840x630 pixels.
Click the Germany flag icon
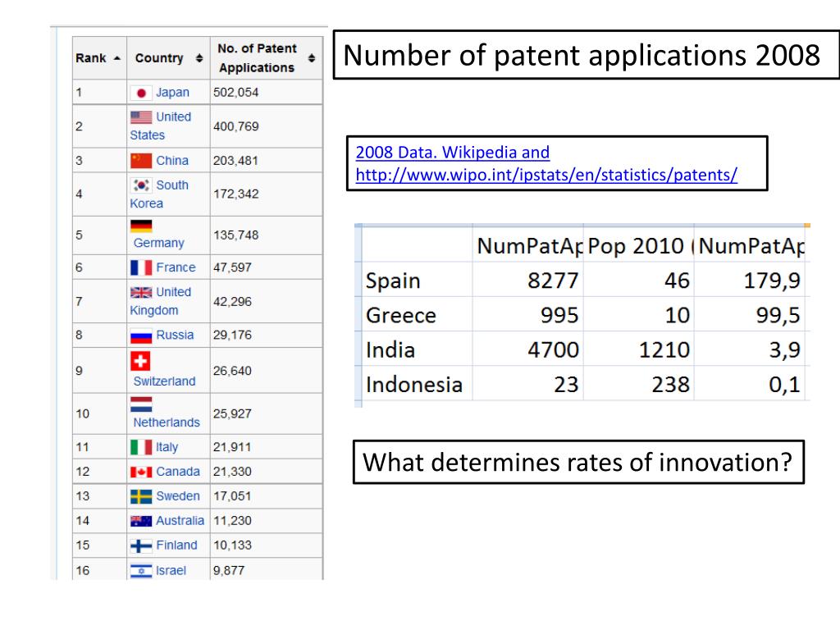(141, 226)
